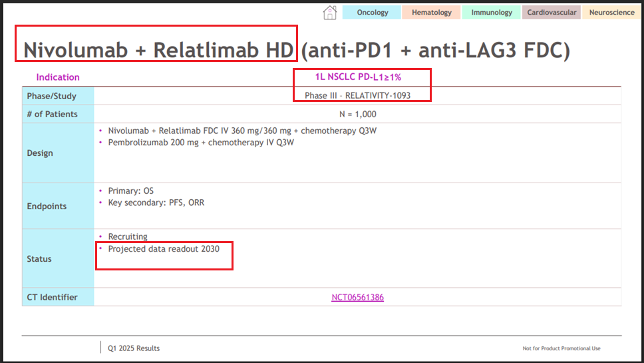The width and height of the screenshot is (644, 363).
Task: Select the 1L NSCLC PD-L1≥1% indication text
Action: 358,77
